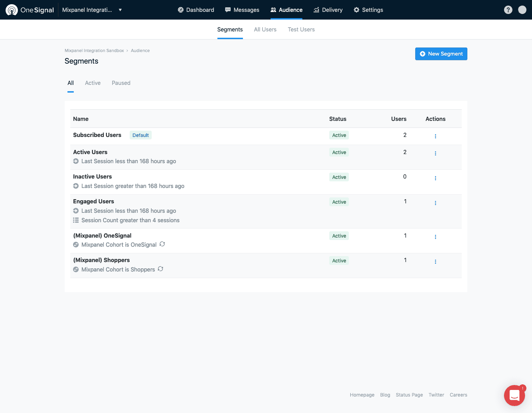
Task: Open the (Mixpanel) OneSignal segment row
Action: pos(102,236)
